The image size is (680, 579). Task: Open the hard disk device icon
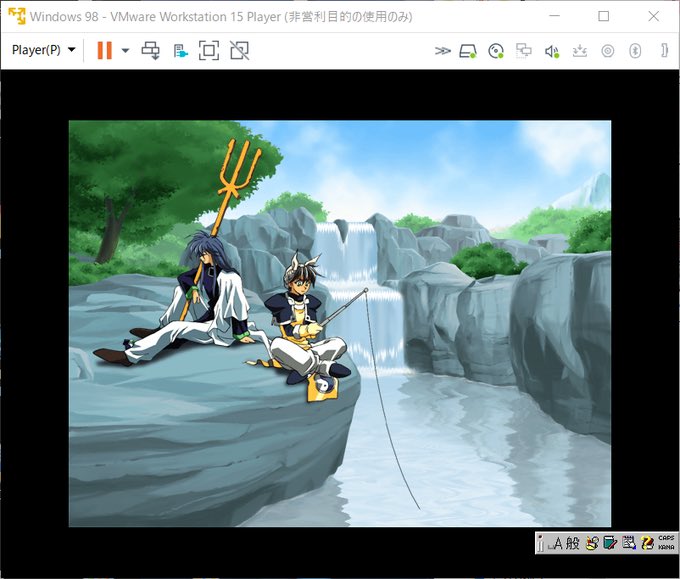click(468, 51)
